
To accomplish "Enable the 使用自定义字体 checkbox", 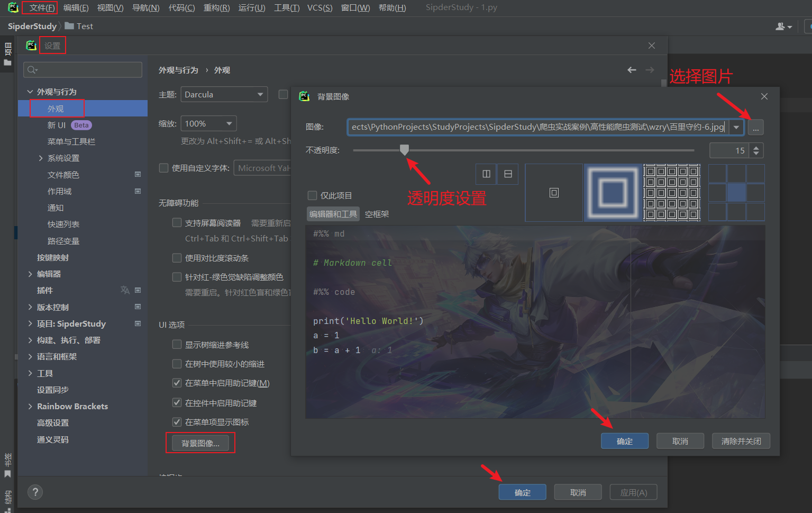I will click(x=164, y=168).
